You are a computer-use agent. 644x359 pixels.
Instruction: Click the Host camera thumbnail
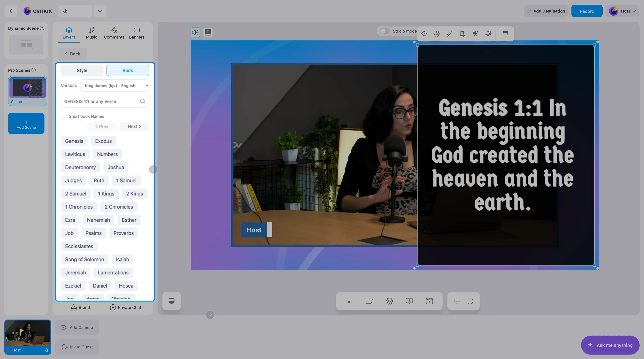pos(28,337)
